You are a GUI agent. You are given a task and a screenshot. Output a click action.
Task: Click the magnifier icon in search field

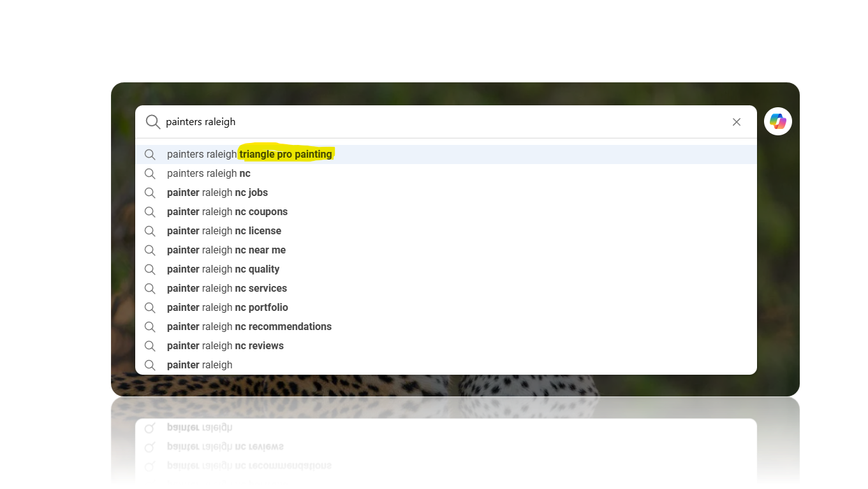[152, 122]
